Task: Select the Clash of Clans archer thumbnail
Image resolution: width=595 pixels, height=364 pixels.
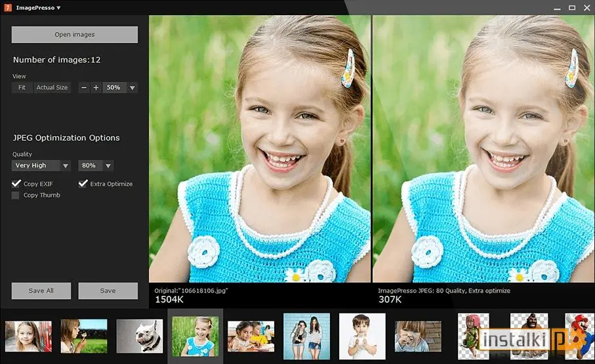Action: tap(473, 336)
